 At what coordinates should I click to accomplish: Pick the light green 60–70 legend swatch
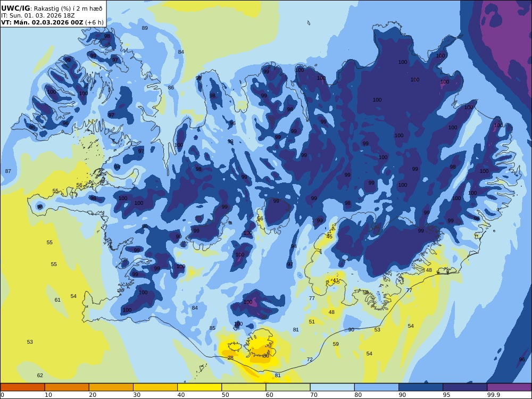288,387
